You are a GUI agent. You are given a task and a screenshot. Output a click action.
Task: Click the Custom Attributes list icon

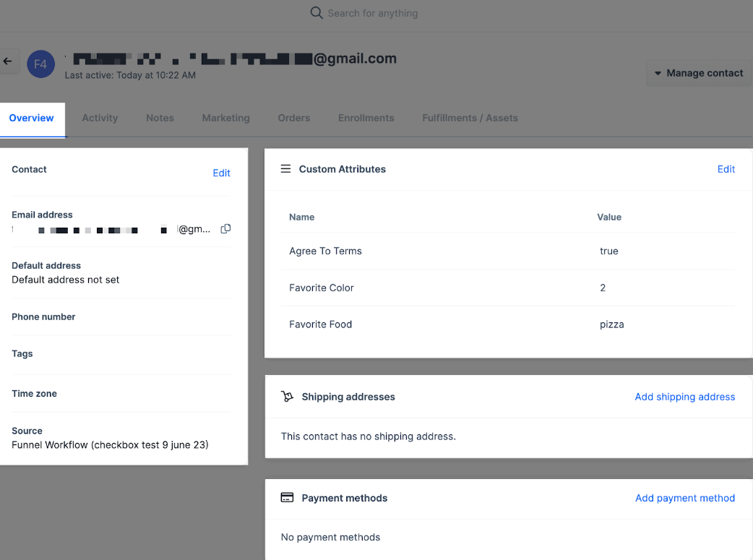tap(285, 168)
